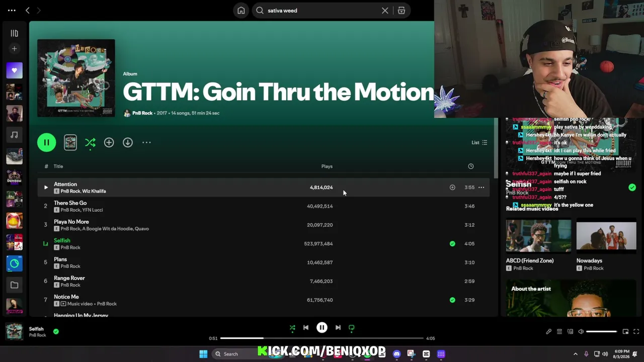This screenshot has height=362, width=644.
Task: Open the play queue
Action: click(x=559, y=332)
